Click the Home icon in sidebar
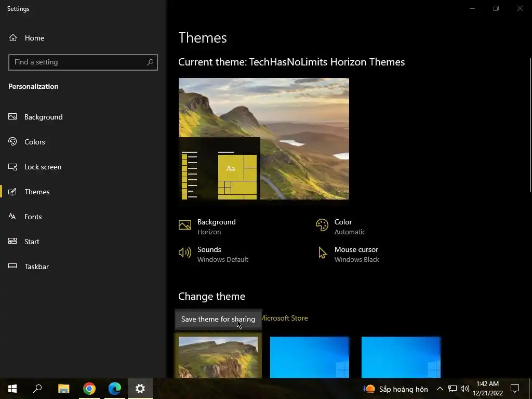The image size is (532, 399). pyautogui.click(x=13, y=37)
